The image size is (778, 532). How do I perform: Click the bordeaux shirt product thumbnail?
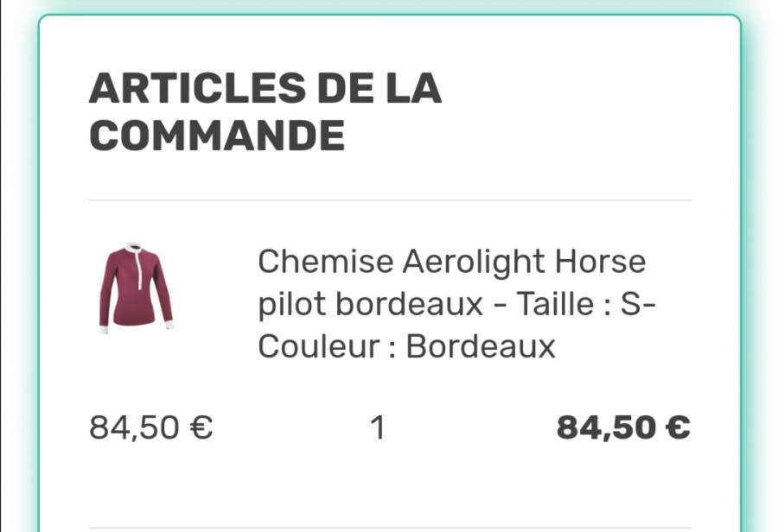coord(136,288)
